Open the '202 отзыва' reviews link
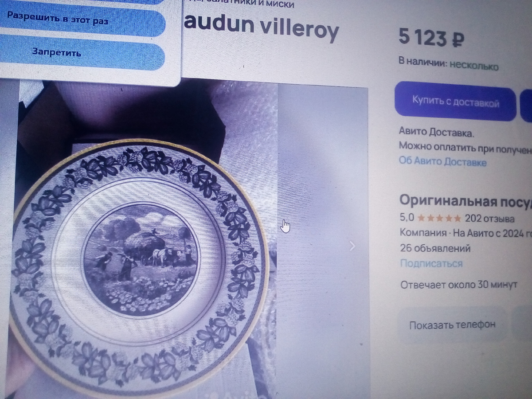Image resolution: width=532 pixels, height=399 pixels. click(x=489, y=219)
